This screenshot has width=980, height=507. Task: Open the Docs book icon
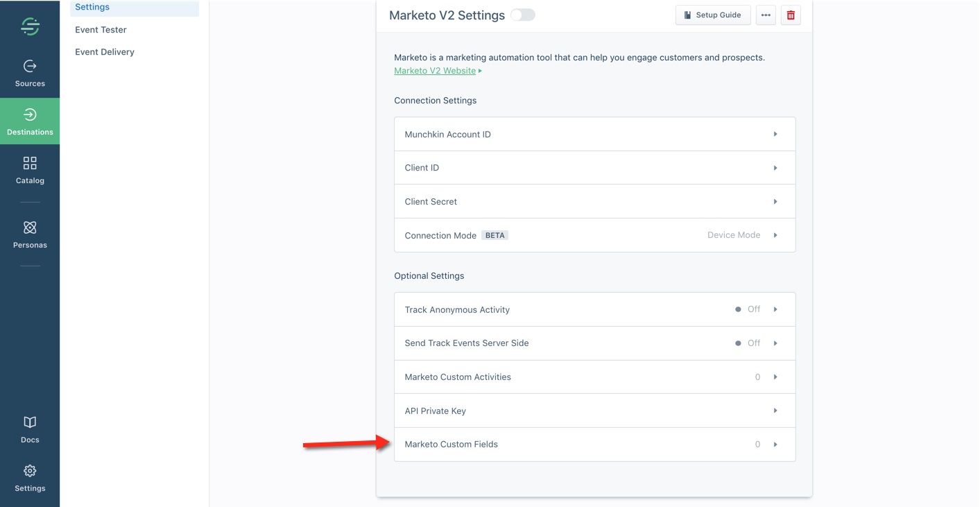tap(30, 422)
